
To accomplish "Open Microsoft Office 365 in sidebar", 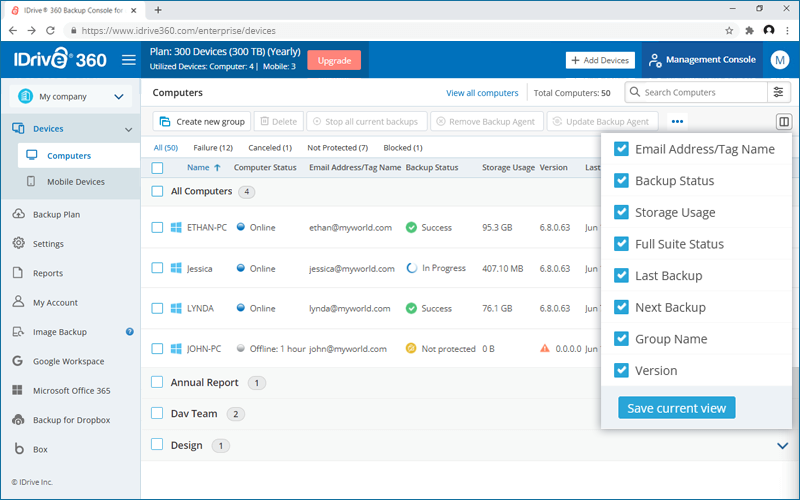I will tap(70, 390).
